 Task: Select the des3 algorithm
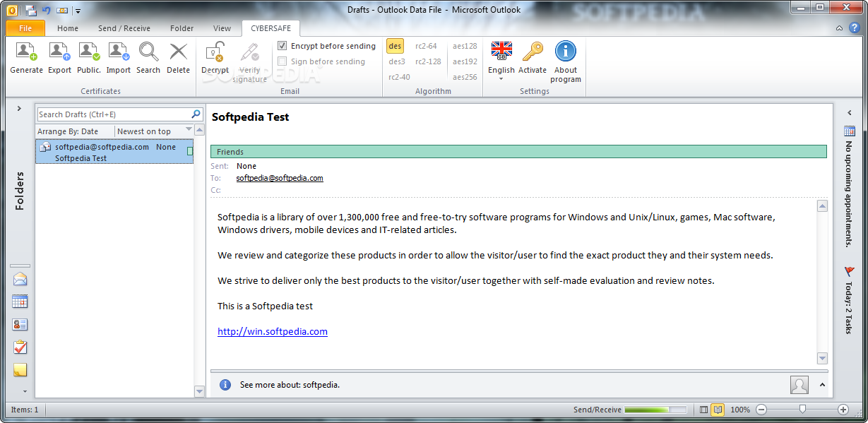pyautogui.click(x=397, y=61)
